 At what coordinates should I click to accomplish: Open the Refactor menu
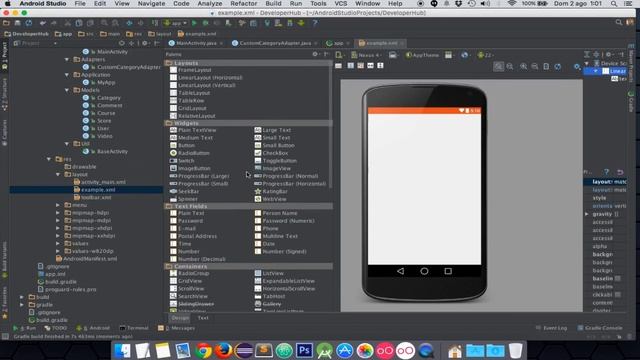(x=243, y=4)
